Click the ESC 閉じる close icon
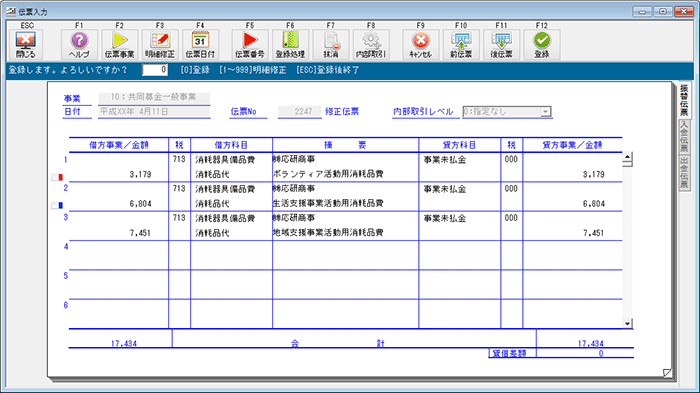 pyautogui.click(x=25, y=44)
